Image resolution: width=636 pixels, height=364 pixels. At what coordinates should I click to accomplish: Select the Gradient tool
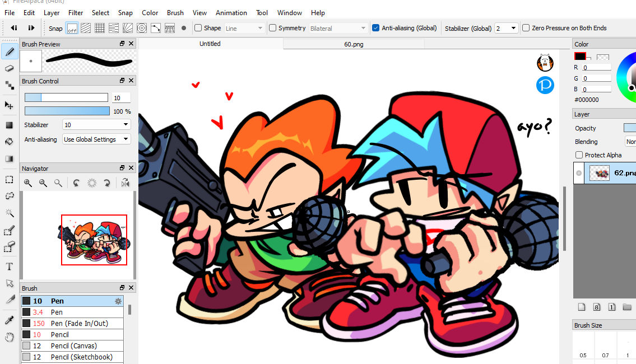[10, 158]
